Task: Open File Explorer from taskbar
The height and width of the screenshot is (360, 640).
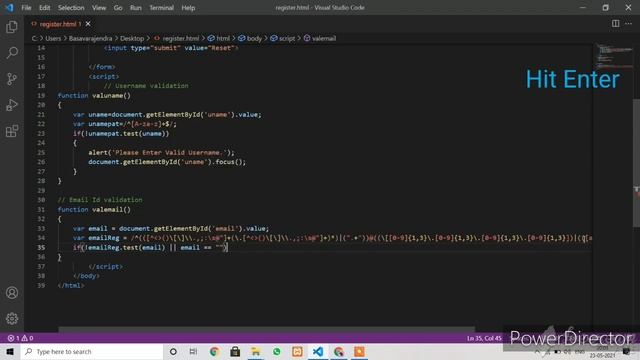Action: click(x=256, y=351)
